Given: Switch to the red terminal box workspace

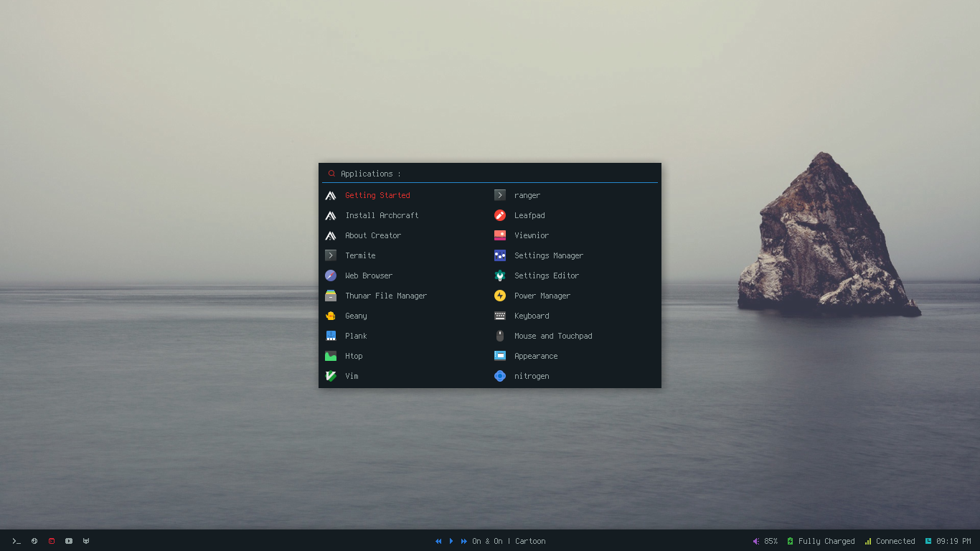Looking at the screenshot, I should pyautogui.click(x=52, y=541).
